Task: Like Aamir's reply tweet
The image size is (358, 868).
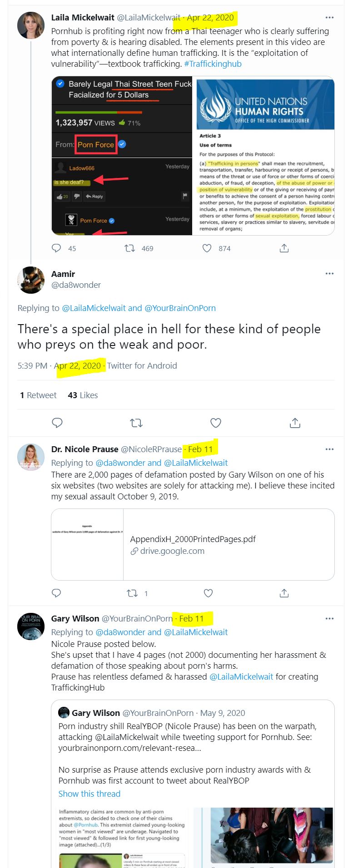Action: [x=216, y=423]
